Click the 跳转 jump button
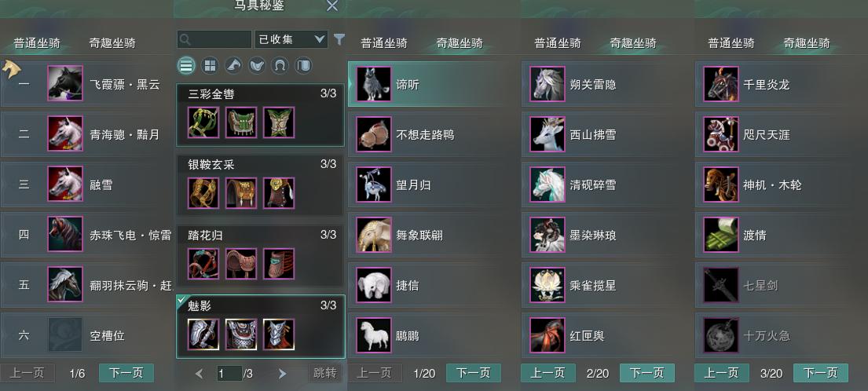 click(325, 373)
